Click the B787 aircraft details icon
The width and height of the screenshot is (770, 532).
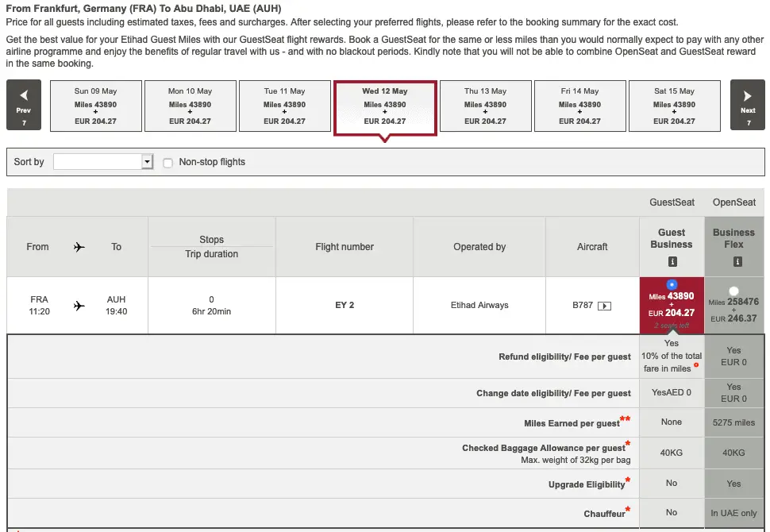click(605, 306)
